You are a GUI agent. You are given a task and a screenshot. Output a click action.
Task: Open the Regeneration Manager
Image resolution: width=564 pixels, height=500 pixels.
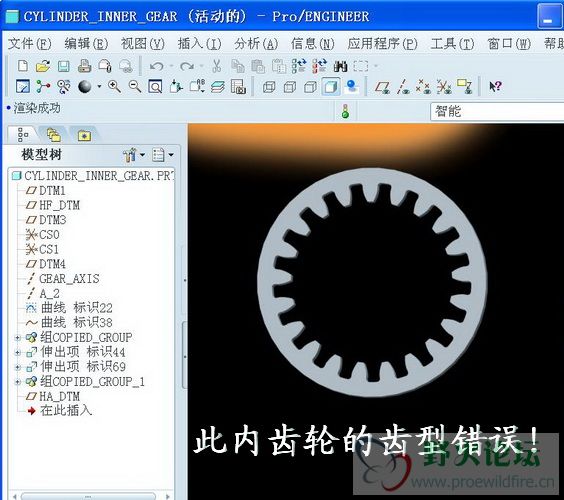point(319,66)
